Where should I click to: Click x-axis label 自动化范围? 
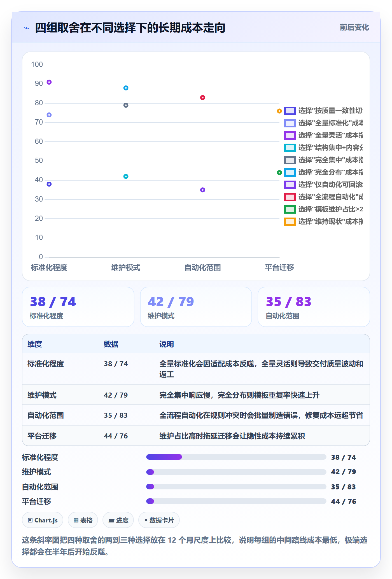[203, 268]
